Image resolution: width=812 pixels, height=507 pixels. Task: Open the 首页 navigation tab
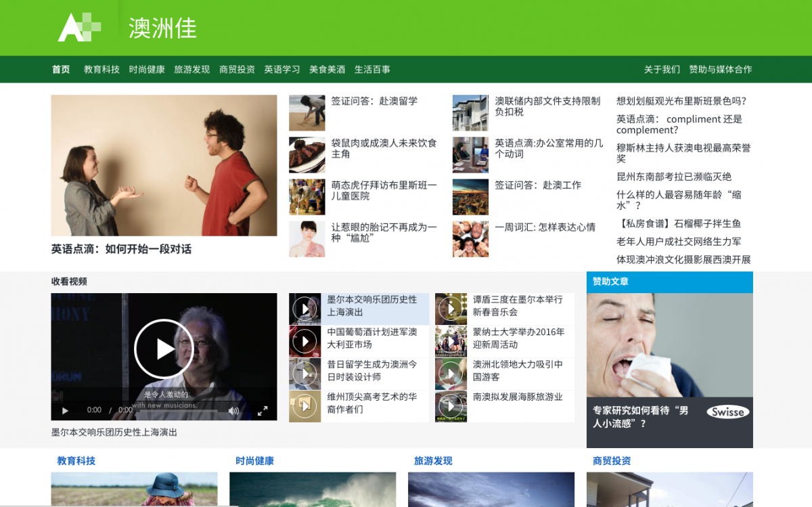(61, 69)
